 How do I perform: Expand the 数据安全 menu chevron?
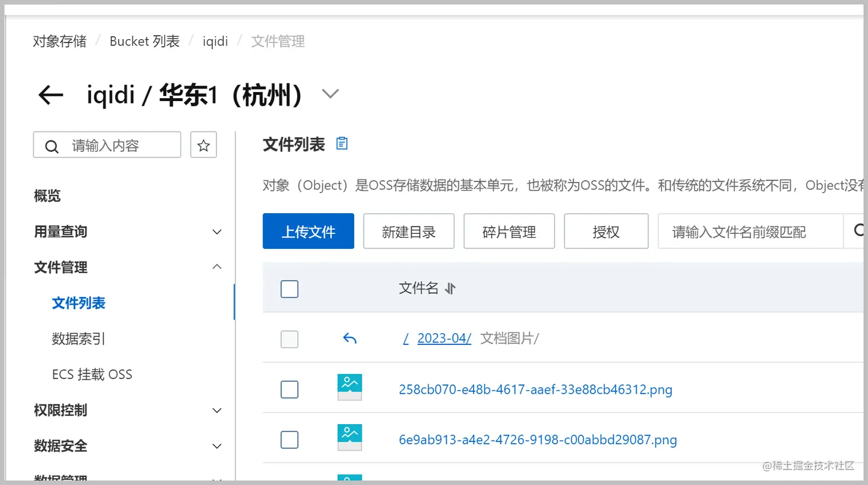click(x=217, y=446)
